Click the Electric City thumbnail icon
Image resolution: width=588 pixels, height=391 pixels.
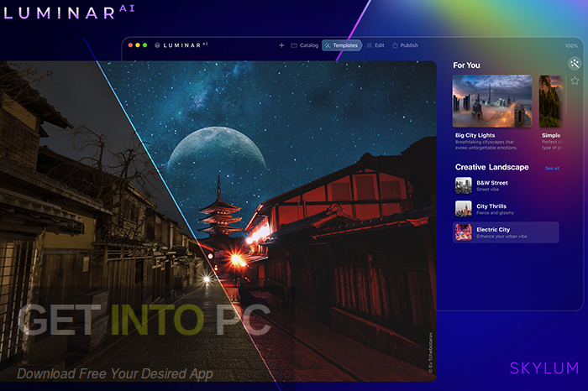pyautogui.click(x=464, y=232)
